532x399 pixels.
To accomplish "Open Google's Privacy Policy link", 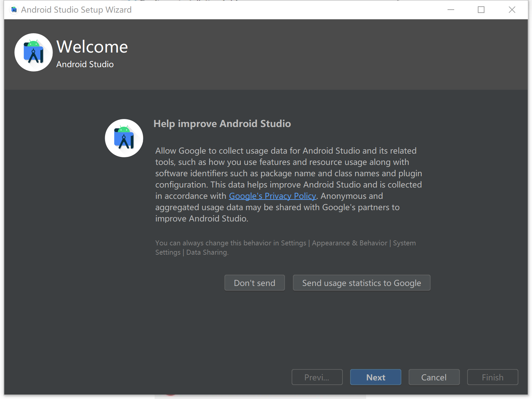I will pyautogui.click(x=272, y=196).
